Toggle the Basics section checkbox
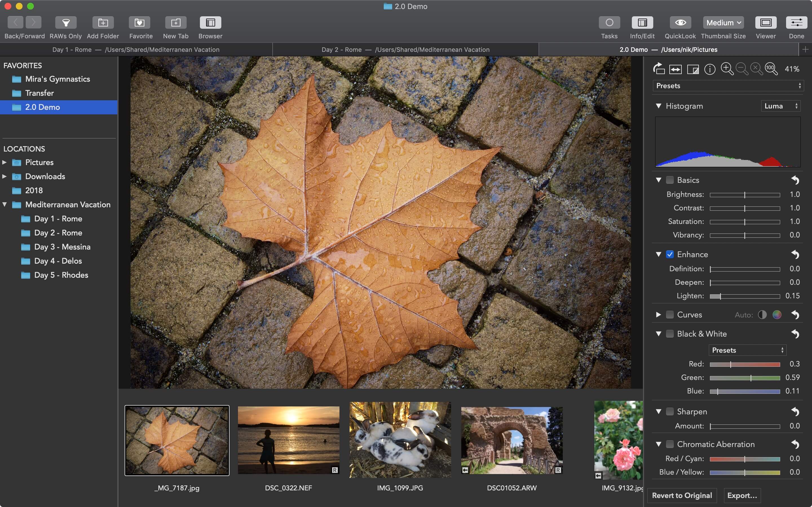Viewport: 812px width, 507px height. tap(669, 180)
